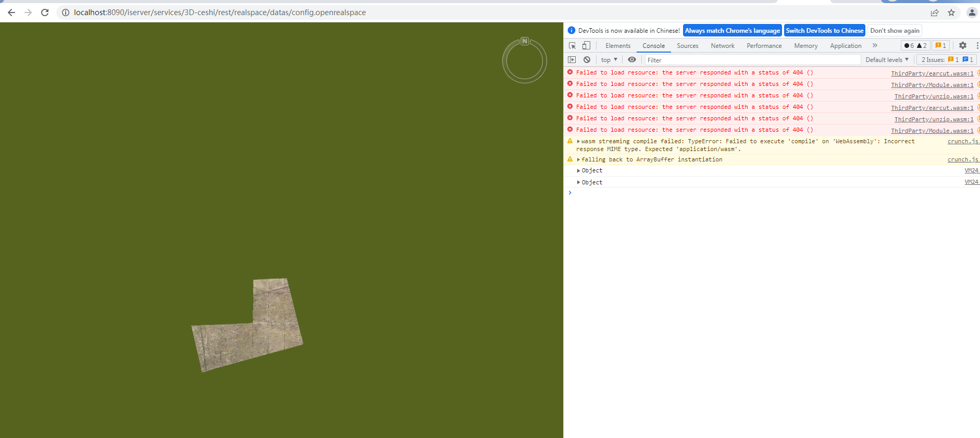Screen dimensions: 980x438
Task: Bookmark this page with the star
Action: coord(951,12)
